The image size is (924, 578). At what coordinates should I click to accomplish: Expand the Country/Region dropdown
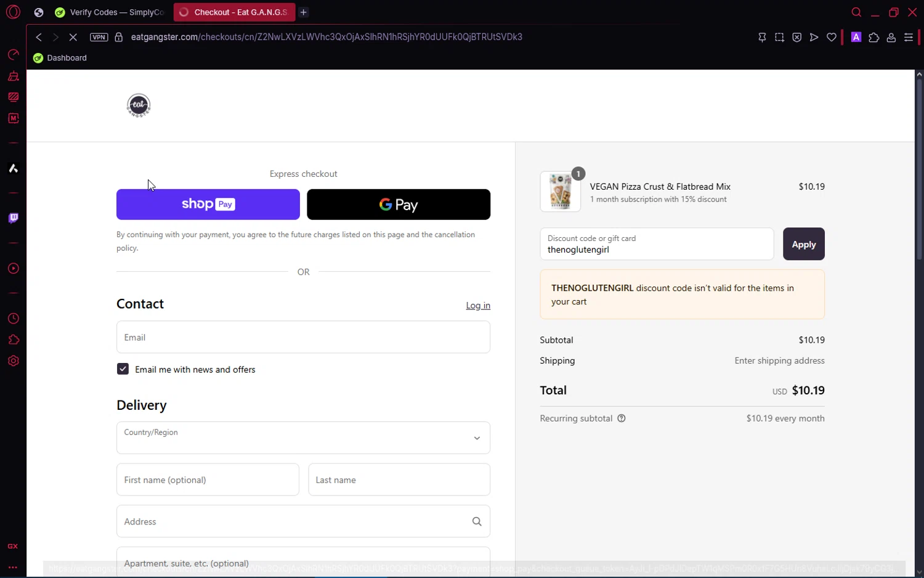tap(303, 438)
